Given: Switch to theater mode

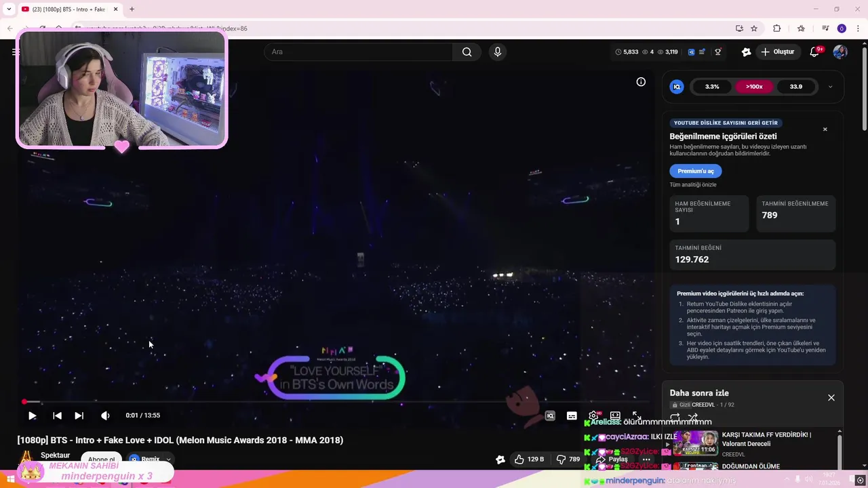Looking at the screenshot, I should [x=615, y=415].
